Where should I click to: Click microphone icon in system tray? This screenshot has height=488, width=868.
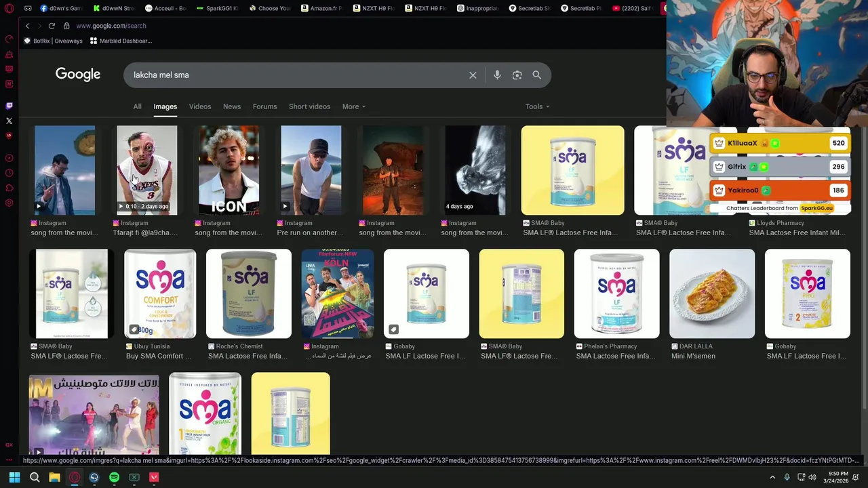[787, 477]
